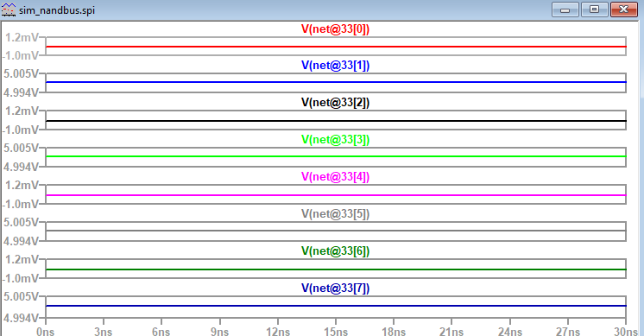Click the 0ns time axis label

(x=45, y=331)
